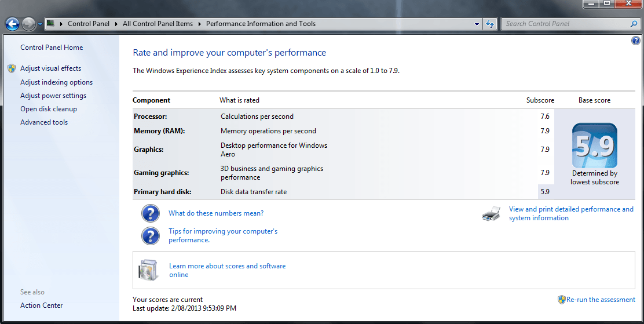This screenshot has height=324, width=644.
Task: Go back with the blue Back arrow
Action: pyautogui.click(x=13, y=24)
